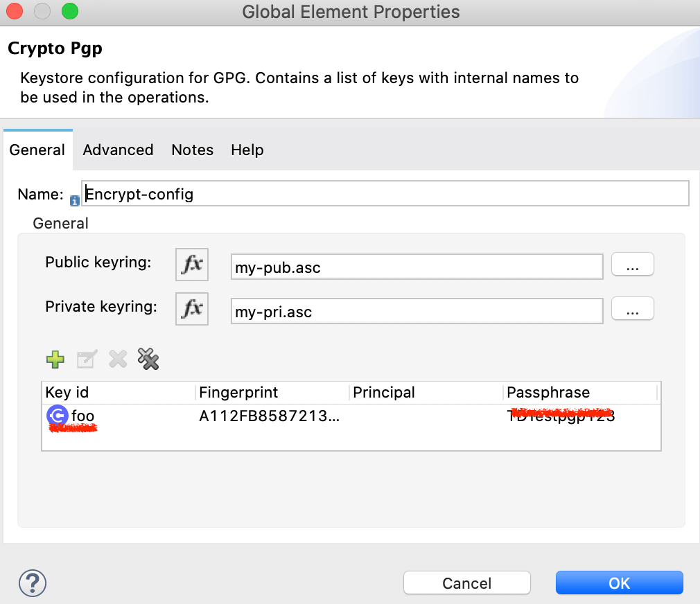Click the edit key icon
700x604 pixels.
tap(86, 359)
